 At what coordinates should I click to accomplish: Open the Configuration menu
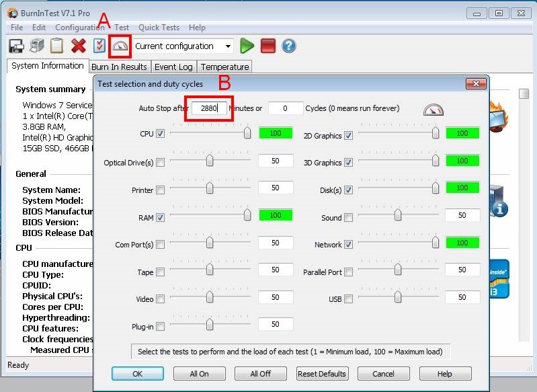(x=80, y=28)
